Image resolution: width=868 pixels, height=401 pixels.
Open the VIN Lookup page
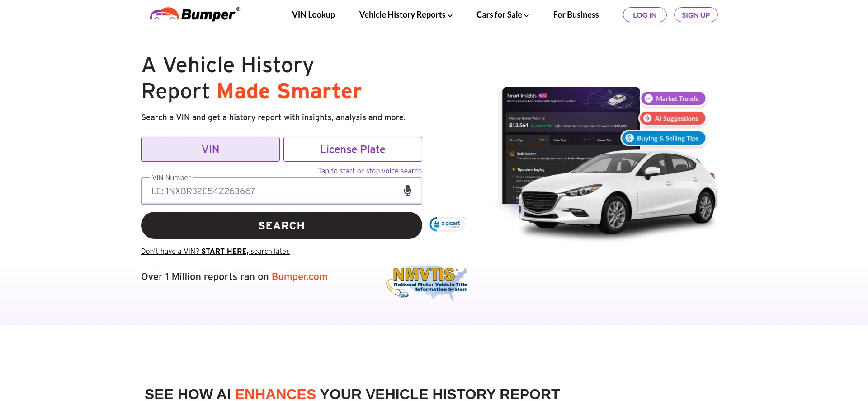tap(313, 15)
